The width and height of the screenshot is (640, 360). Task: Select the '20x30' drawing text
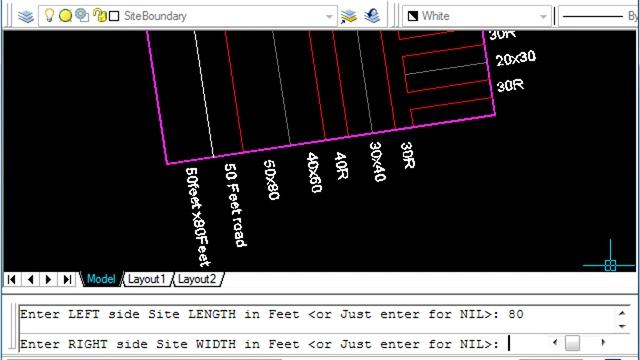(516, 58)
